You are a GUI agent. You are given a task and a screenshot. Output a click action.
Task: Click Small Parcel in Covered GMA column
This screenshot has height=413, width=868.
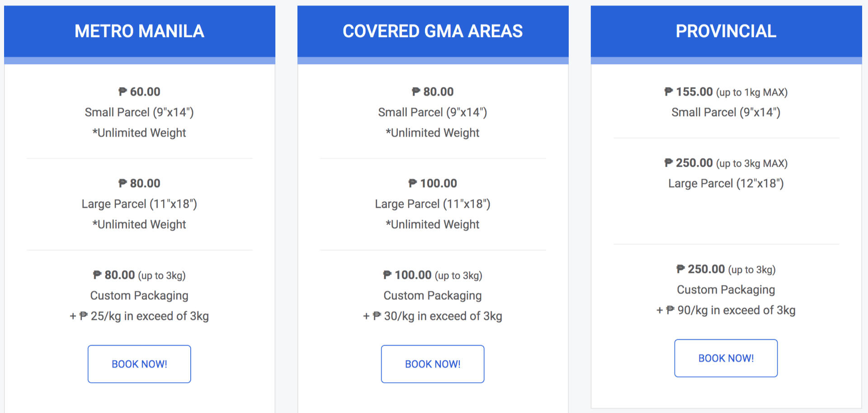(x=432, y=112)
